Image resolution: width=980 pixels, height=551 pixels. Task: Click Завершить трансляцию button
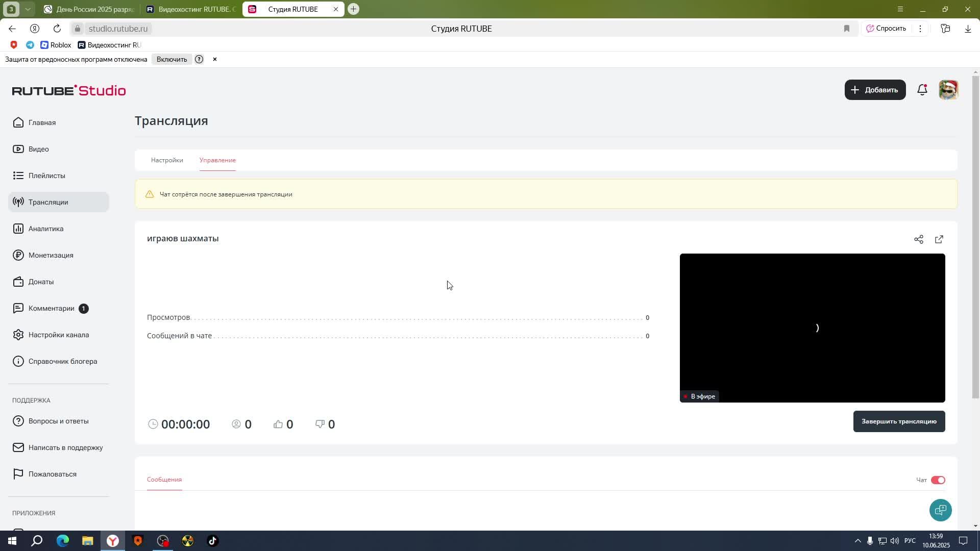tap(899, 421)
